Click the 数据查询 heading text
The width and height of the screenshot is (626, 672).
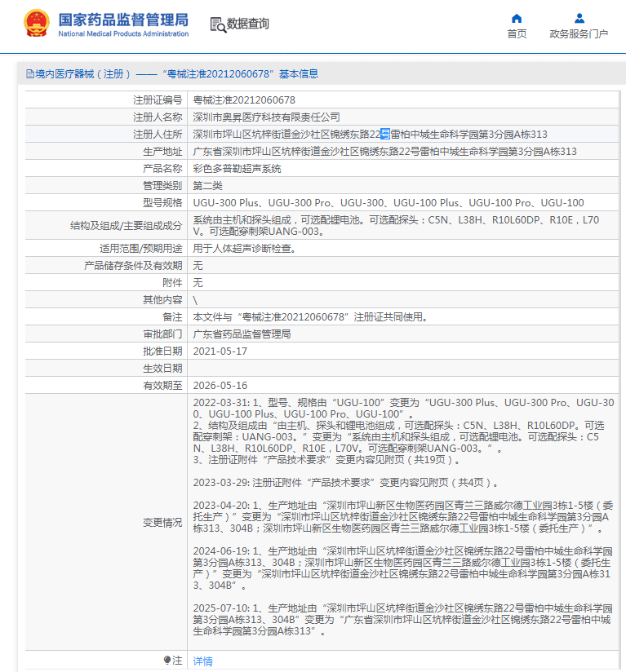pos(247,24)
